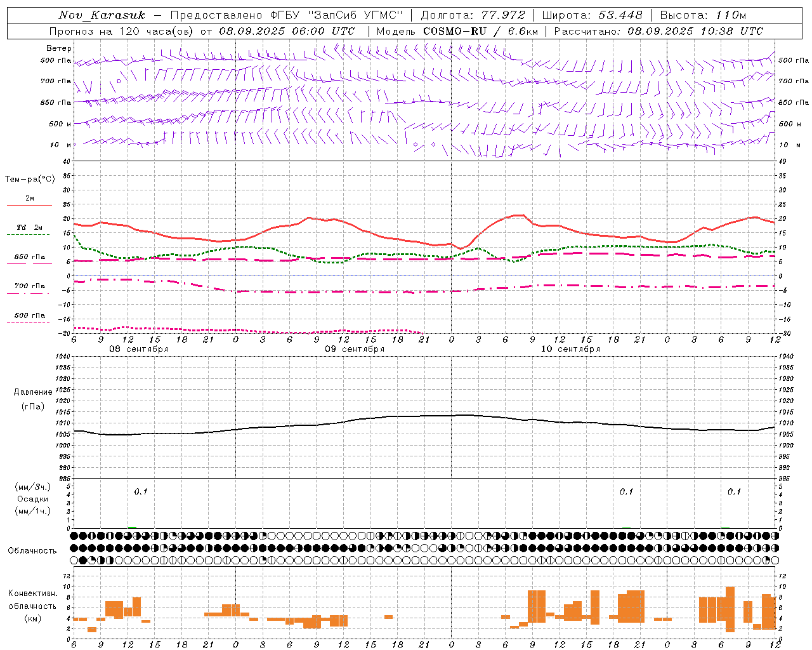Click the Конвективн. label of convective cloud panel
The width and height of the screenshot is (812, 650).
33,594
